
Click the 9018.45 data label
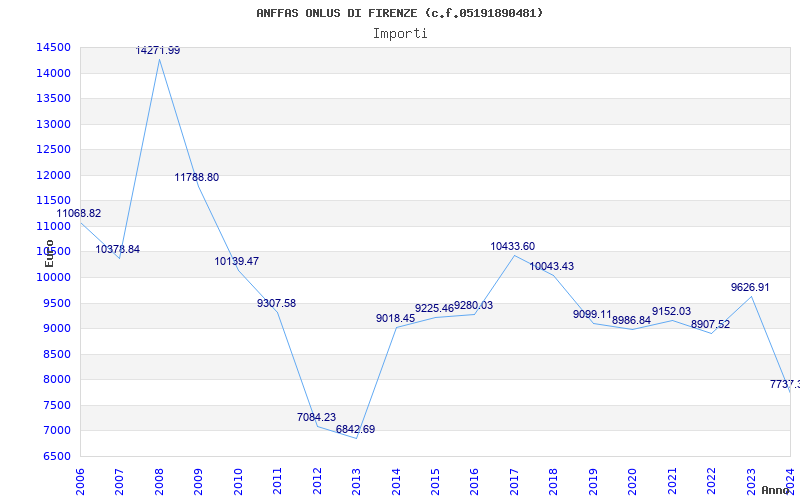[395, 318]
